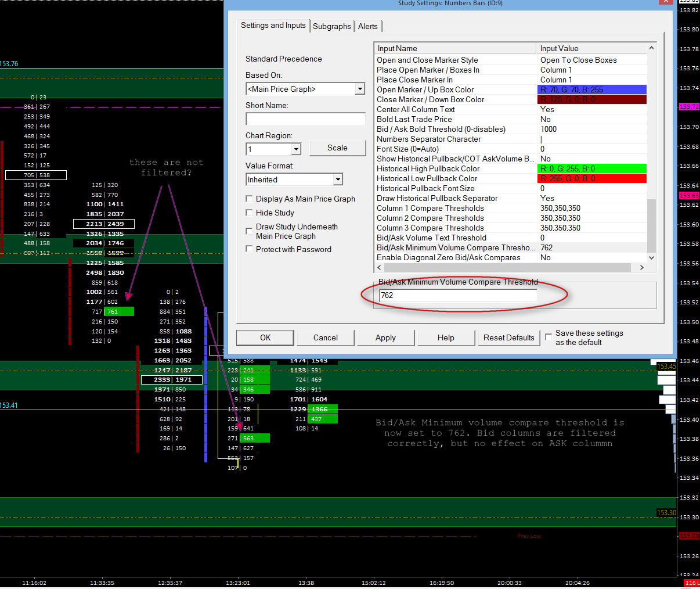Click the Reset Defaults button
Image resolution: width=700 pixels, height=589 pixels.
coord(508,337)
